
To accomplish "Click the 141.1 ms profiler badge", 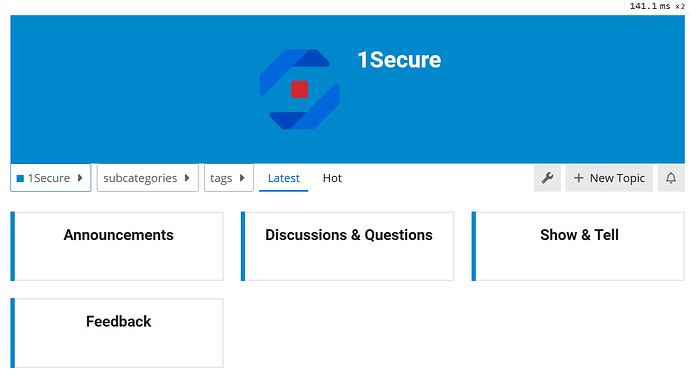I will (657, 6).
